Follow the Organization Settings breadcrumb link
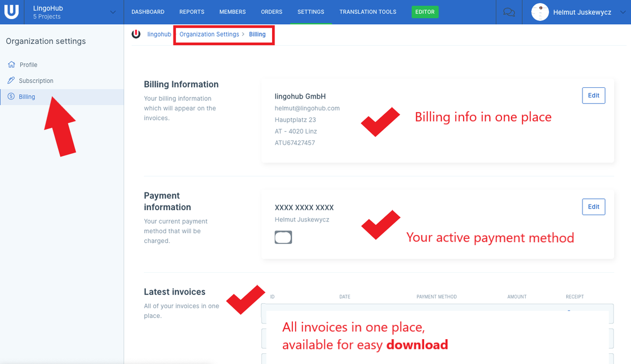Screen dimensions: 631x364 [209, 34]
